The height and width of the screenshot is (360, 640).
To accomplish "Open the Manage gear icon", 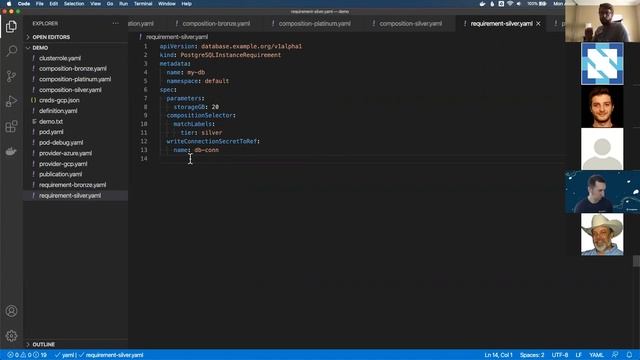I will pos(11,336).
